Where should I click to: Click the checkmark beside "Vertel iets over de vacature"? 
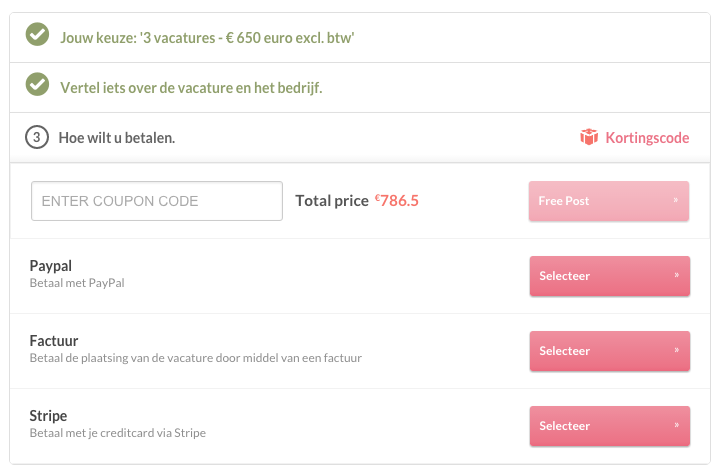click(37, 86)
